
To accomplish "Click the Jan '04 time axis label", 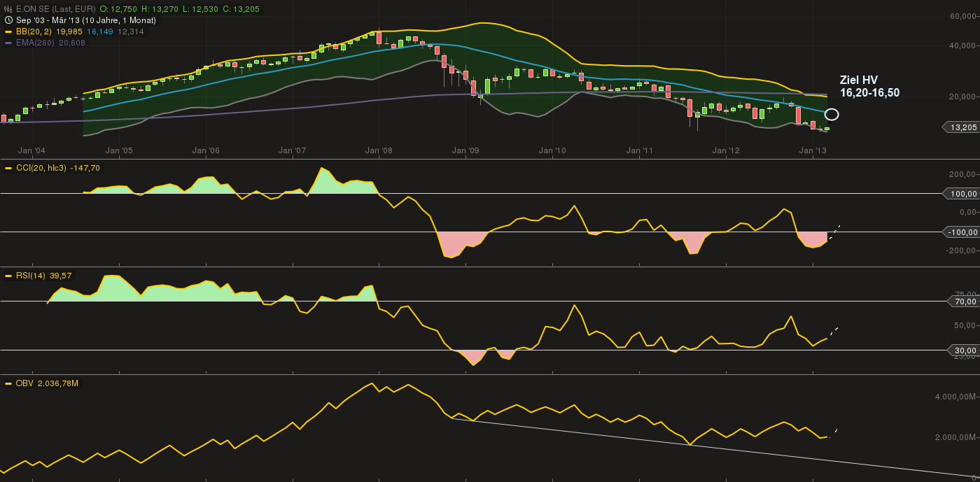I will pos(31,150).
